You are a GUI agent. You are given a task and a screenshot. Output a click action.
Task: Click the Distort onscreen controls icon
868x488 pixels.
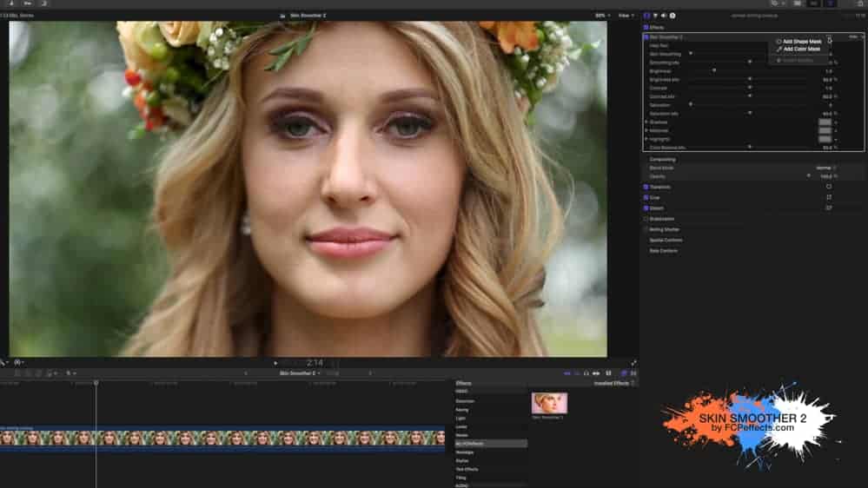click(829, 208)
